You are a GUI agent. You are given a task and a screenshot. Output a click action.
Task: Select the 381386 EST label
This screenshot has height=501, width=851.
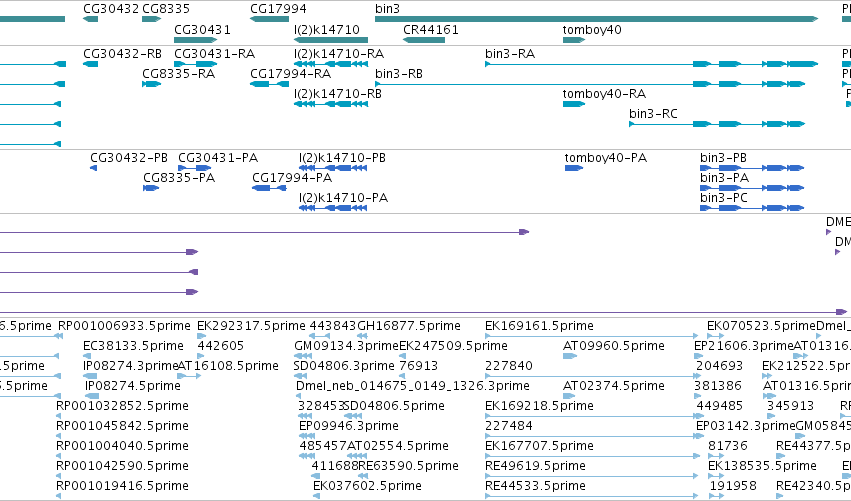point(718,386)
